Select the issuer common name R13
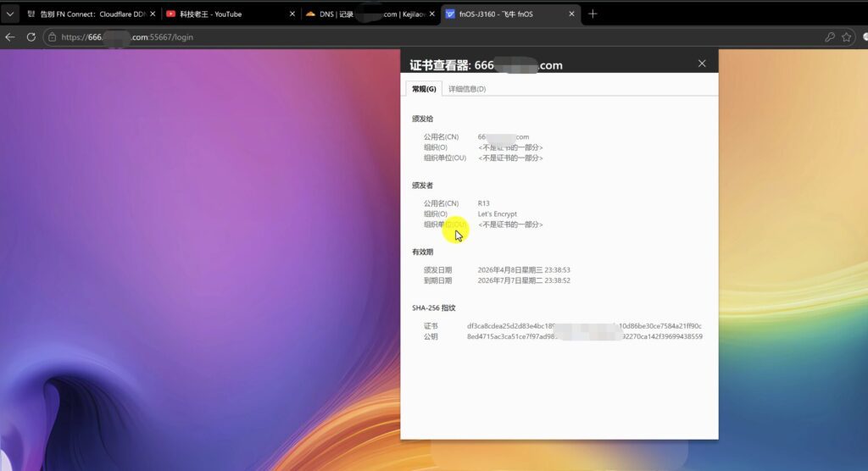The image size is (868, 471). click(x=483, y=203)
